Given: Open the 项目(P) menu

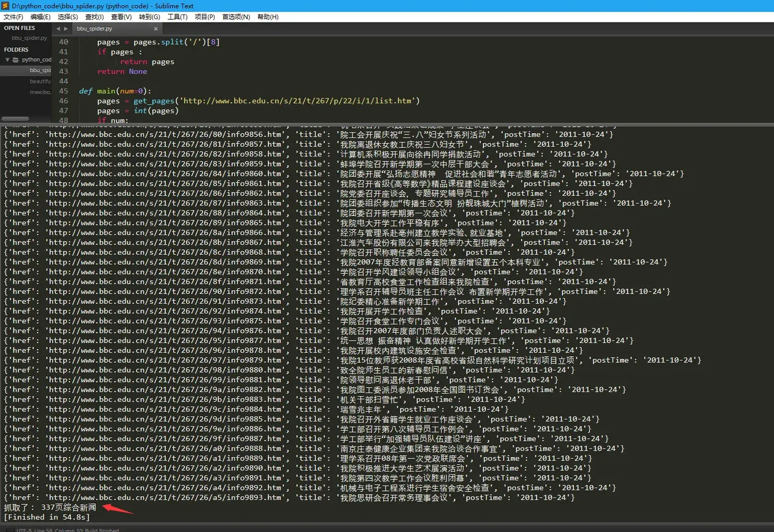Looking at the screenshot, I should click(205, 17).
